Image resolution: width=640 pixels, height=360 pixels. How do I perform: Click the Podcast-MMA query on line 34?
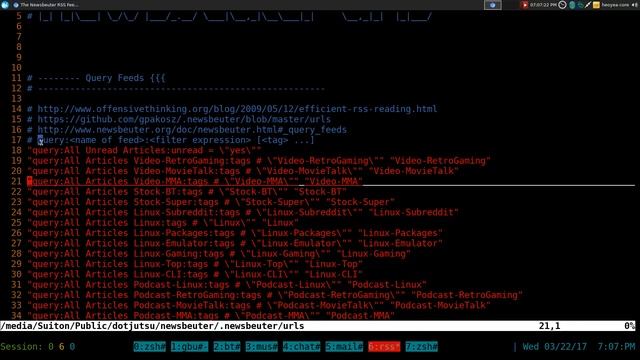211,316
